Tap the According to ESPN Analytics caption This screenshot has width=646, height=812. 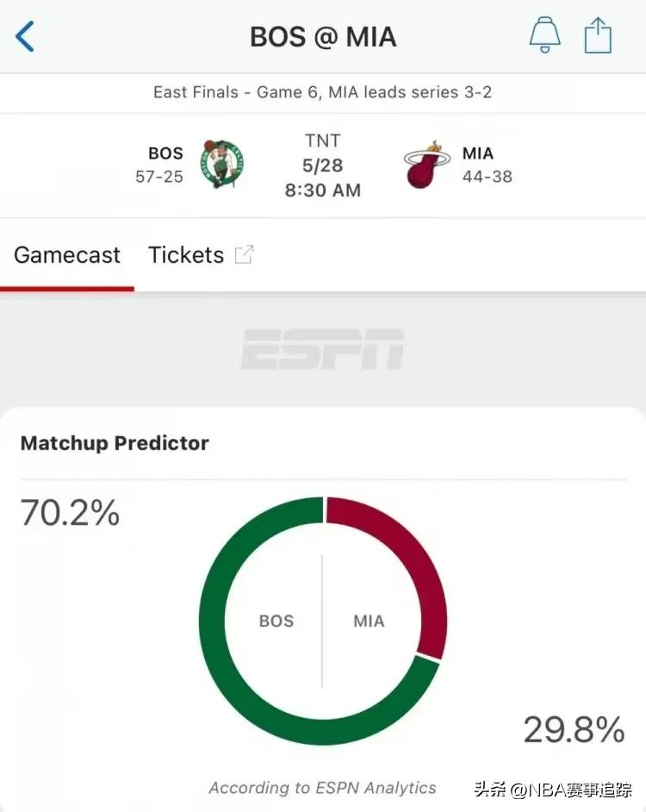pyautogui.click(x=323, y=788)
